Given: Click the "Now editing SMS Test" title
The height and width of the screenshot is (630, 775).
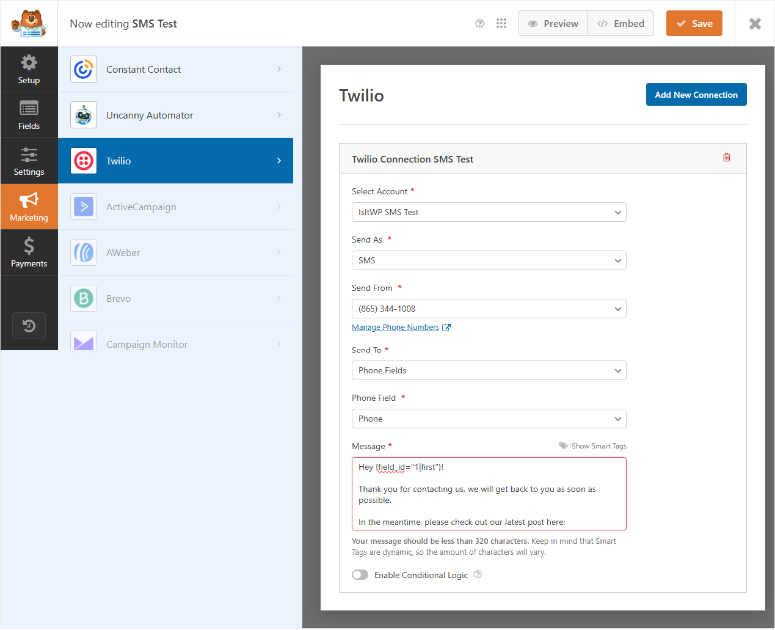Looking at the screenshot, I should pos(123,24).
